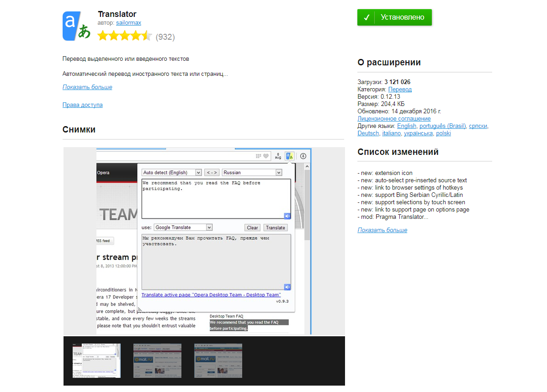Viewport: 547px width, 392px height.
Task: Expand changelog with Показать больше link
Action: click(x=382, y=230)
